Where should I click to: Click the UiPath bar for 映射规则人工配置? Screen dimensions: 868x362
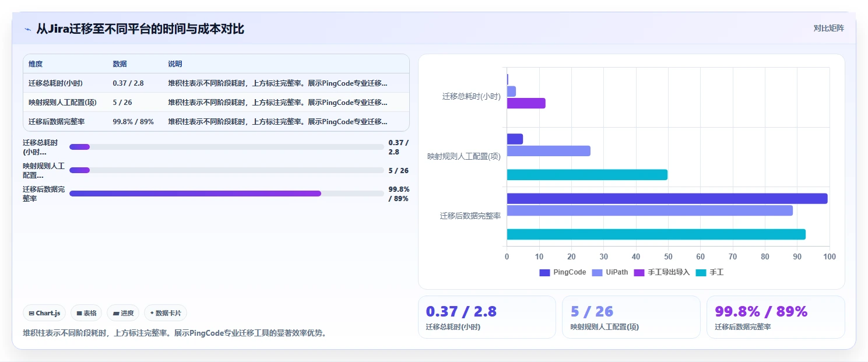pos(549,151)
